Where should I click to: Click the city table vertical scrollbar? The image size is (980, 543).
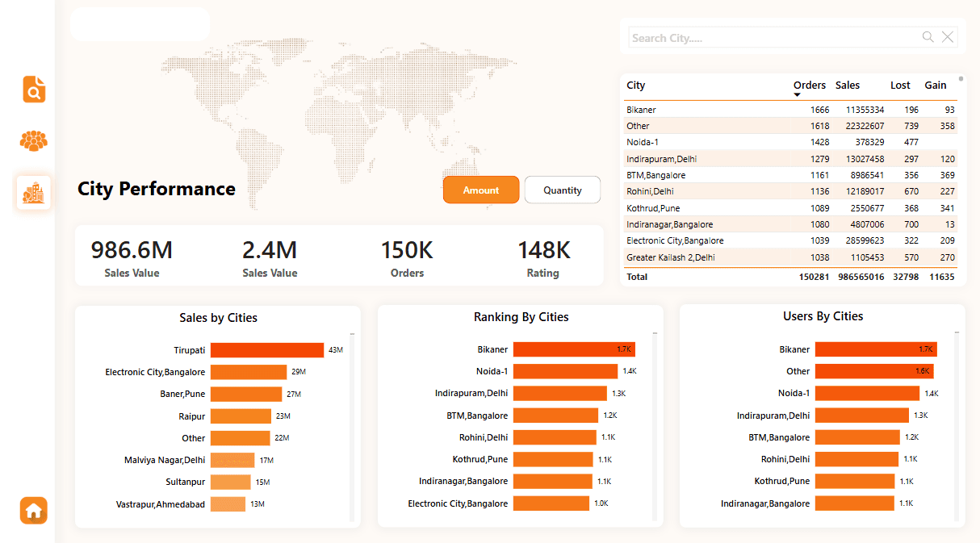(961, 79)
